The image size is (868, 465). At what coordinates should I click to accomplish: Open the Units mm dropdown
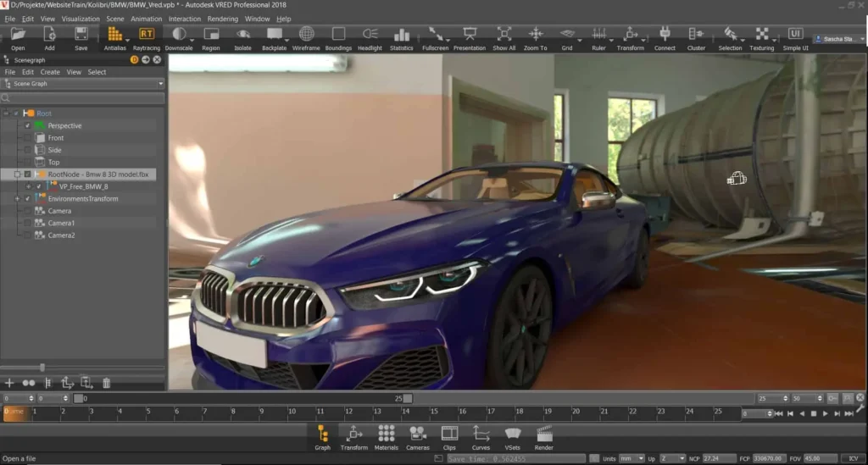(x=632, y=458)
